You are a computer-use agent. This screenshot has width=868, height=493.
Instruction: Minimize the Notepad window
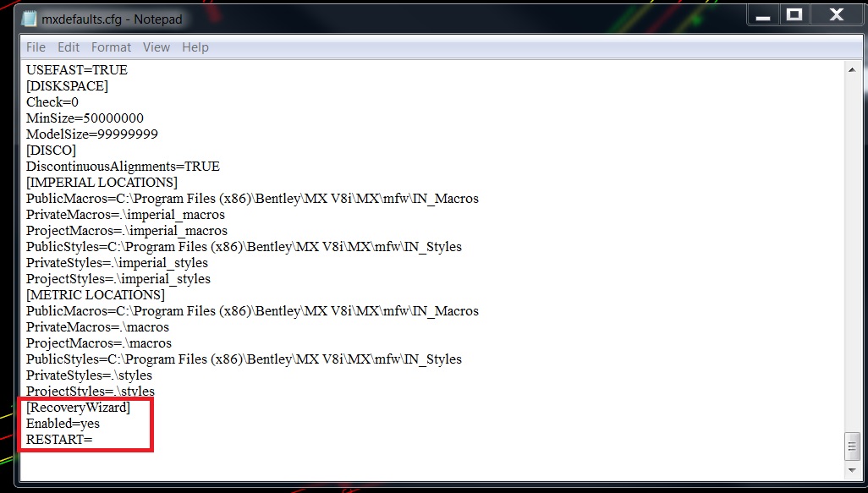coord(763,15)
